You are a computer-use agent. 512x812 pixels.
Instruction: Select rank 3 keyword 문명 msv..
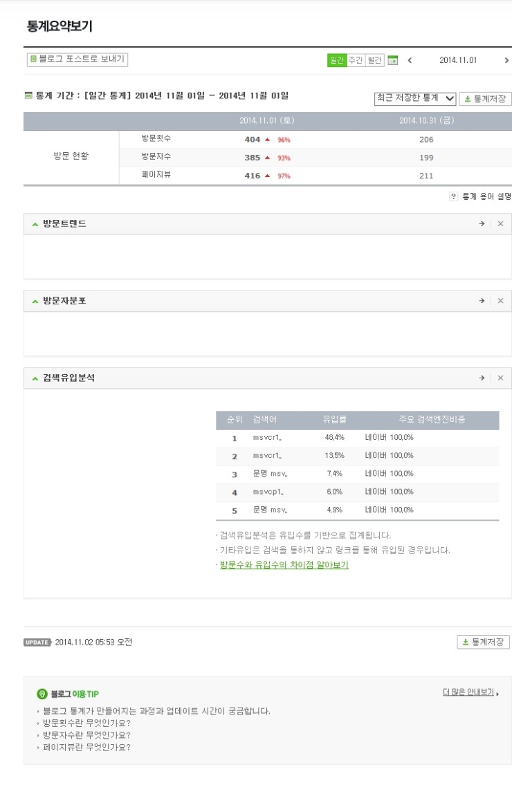point(270,474)
